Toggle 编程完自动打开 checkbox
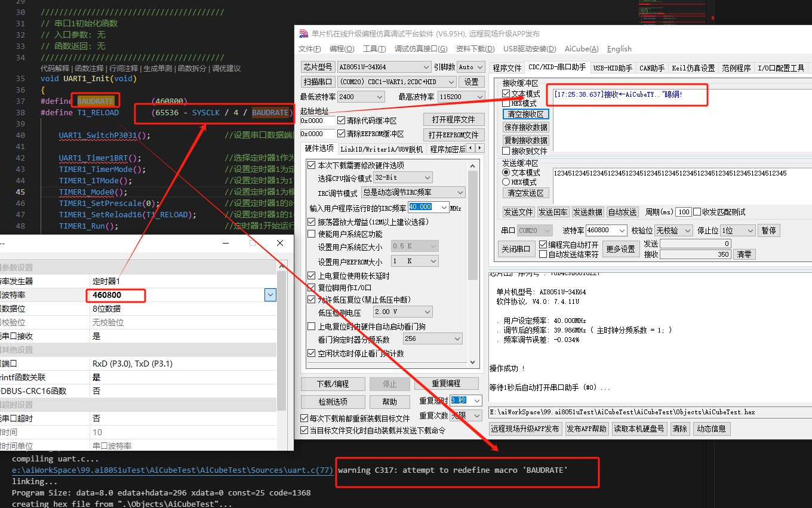This screenshot has width=812, height=508. click(543, 245)
